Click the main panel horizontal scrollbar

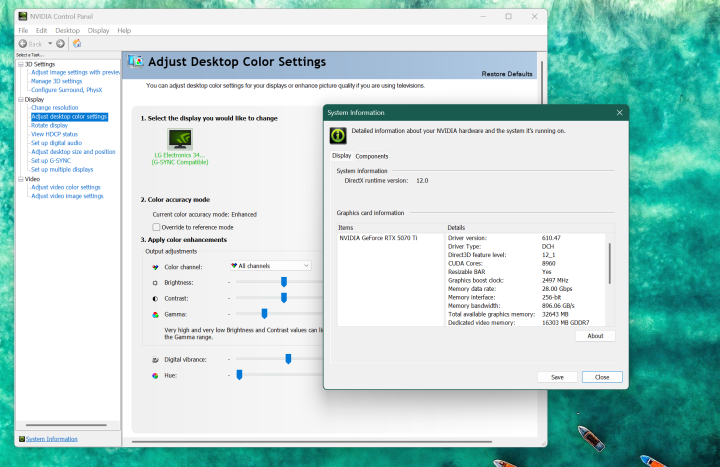[x=312, y=442]
